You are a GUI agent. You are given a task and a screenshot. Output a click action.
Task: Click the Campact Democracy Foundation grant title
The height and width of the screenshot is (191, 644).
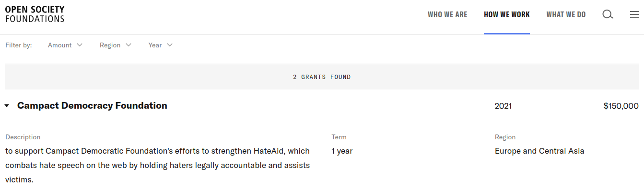(x=92, y=105)
